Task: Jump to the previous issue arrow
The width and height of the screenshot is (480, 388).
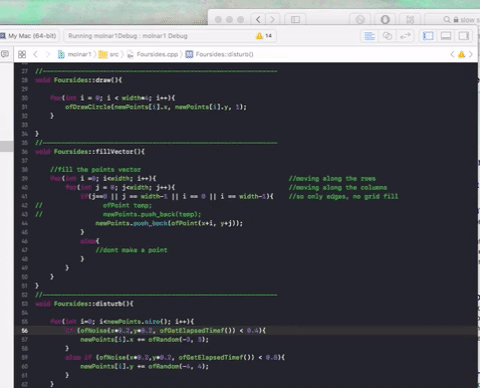Action: pyautogui.click(x=452, y=54)
